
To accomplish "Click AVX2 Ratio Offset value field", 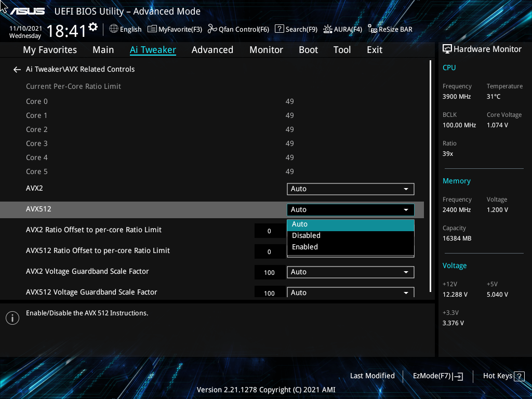I will 270,231.
